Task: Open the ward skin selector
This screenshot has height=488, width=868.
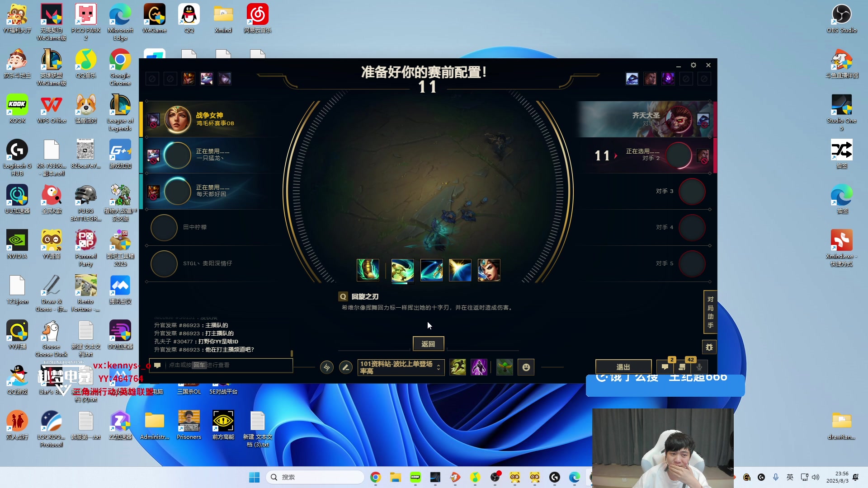Action: [505, 367]
